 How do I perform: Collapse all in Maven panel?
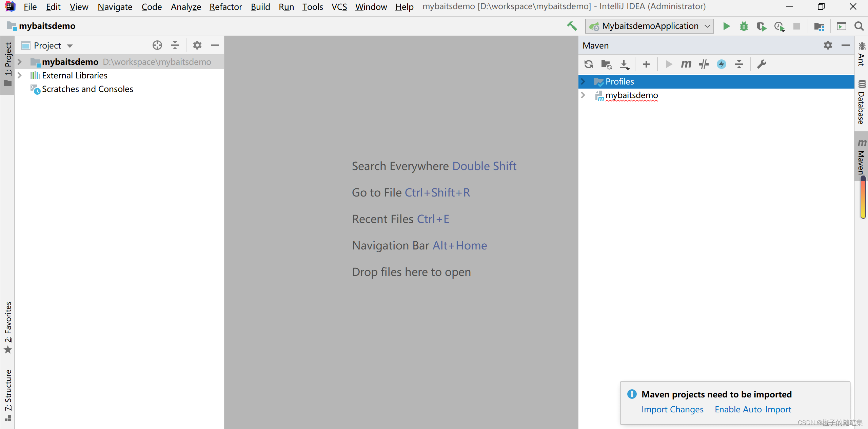[x=739, y=64]
